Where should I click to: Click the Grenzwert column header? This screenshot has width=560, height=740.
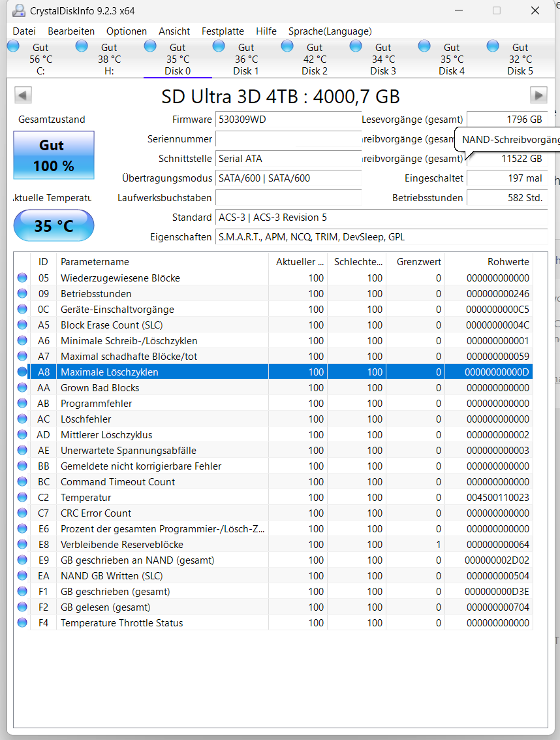(416, 261)
